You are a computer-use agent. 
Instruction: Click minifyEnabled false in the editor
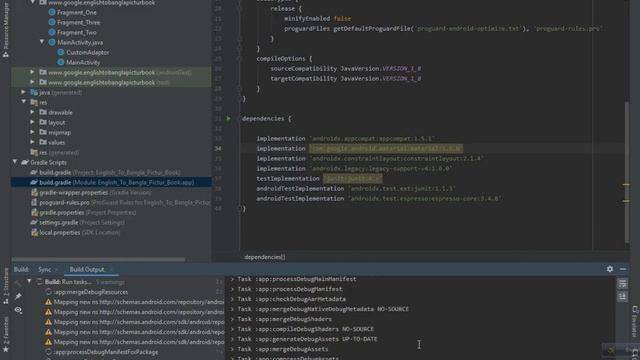pyautogui.click(x=318, y=19)
